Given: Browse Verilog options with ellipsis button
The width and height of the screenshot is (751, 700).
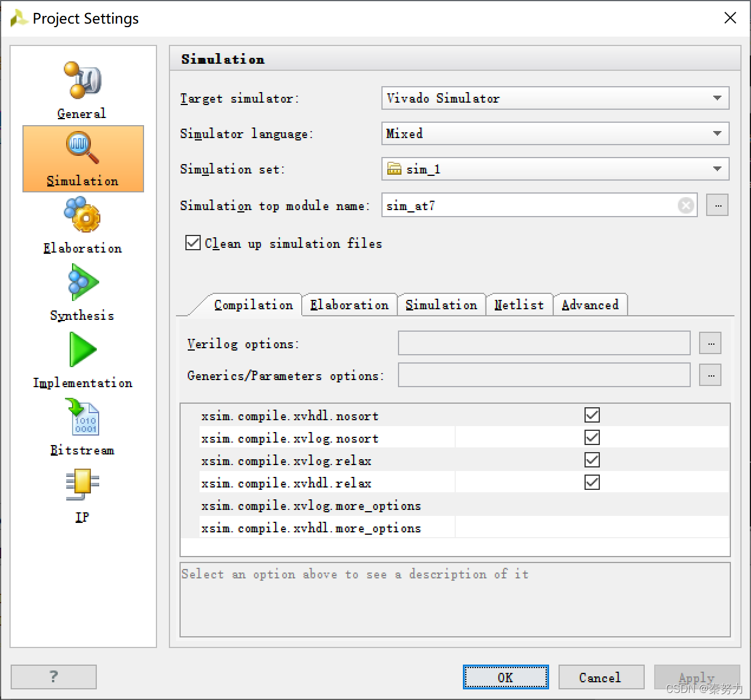Looking at the screenshot, I should tap(710, 343).
